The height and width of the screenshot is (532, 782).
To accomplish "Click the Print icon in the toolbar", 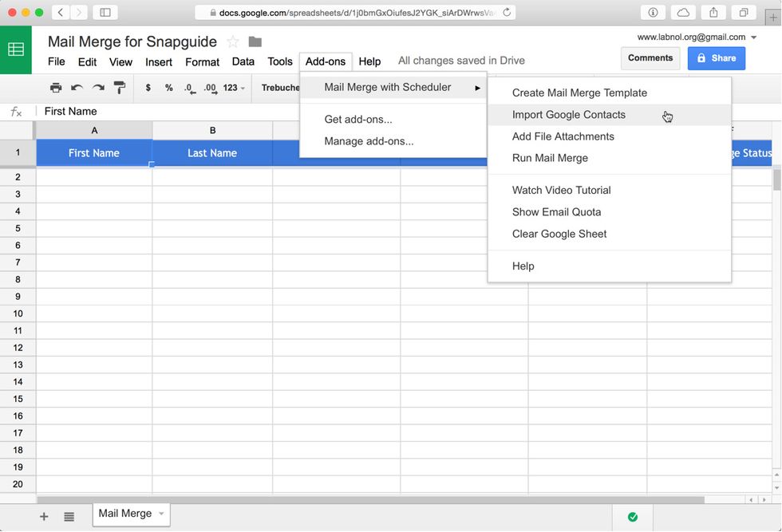I will pyautogui.click(x=56, y=87).
